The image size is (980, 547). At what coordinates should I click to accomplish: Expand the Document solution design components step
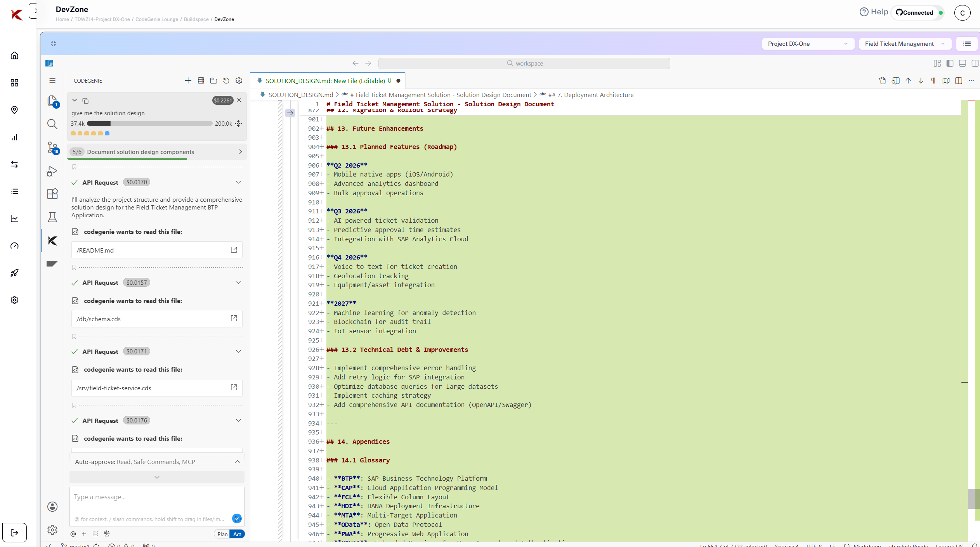pyautogui.click(x=240, y=152)
